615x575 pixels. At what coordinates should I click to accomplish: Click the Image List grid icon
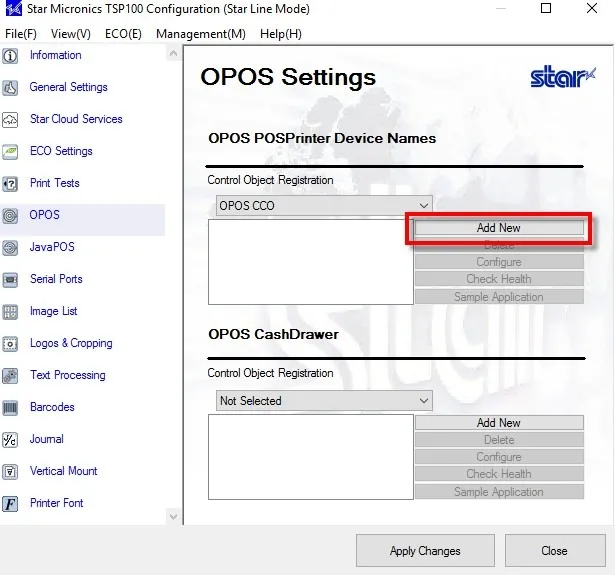[10, 312]
